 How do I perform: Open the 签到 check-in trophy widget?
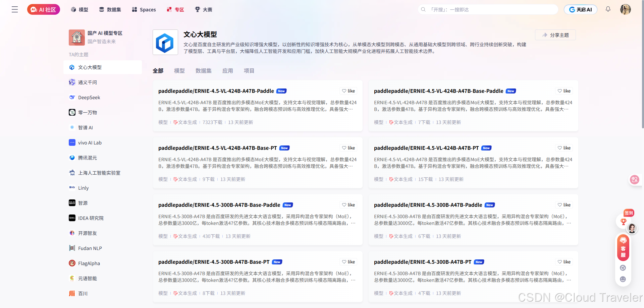pos(624,221)
